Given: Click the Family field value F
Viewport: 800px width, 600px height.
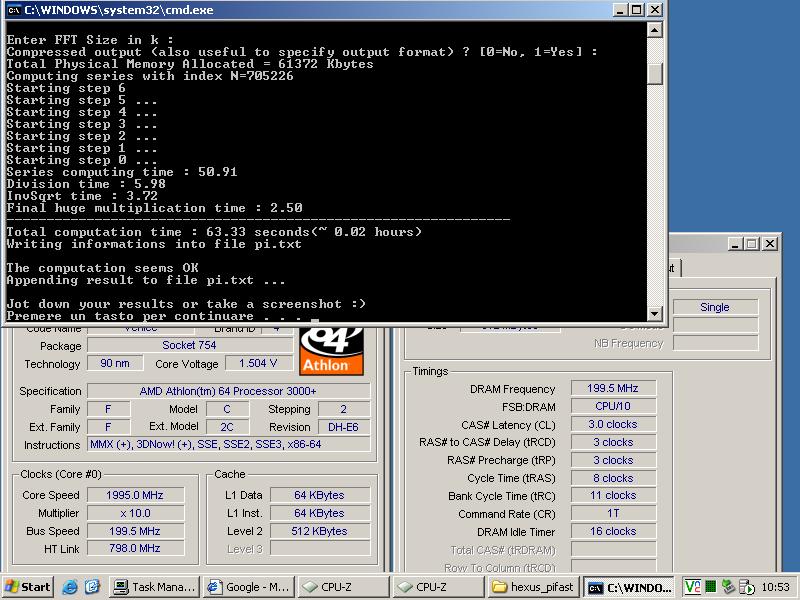Looking at the screenshot, I should click(x=108, y=409).
